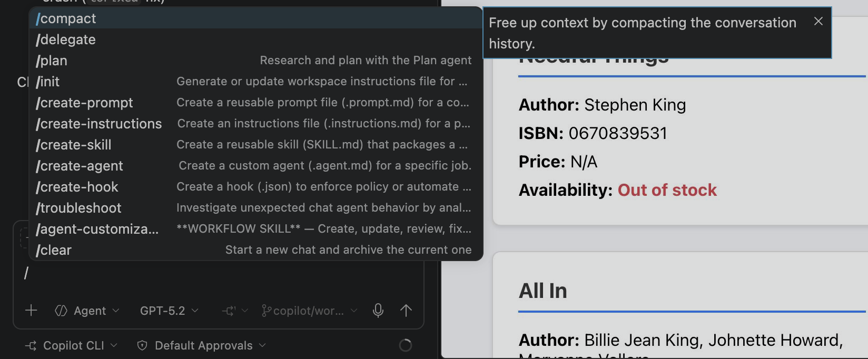Choose the /troubleshoot command

point(256,208)
